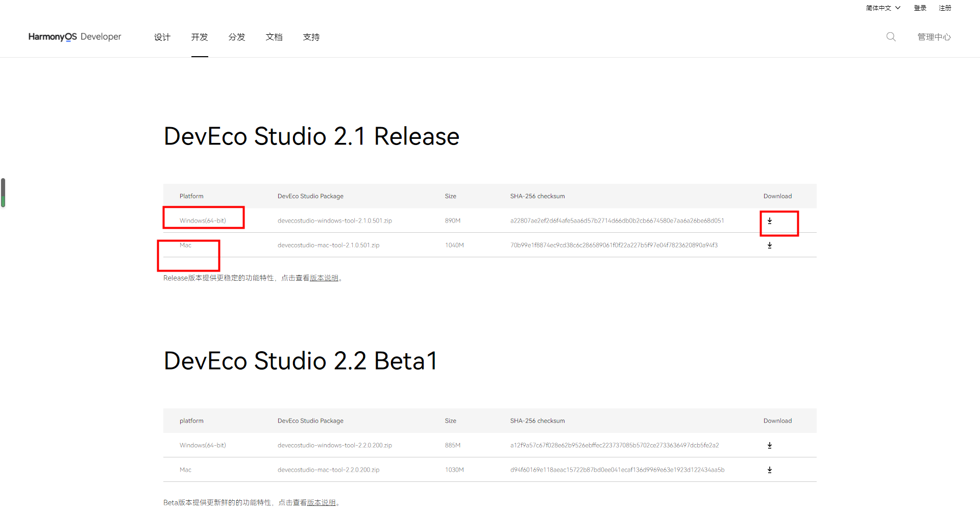Download the Windows 2.1.0.501 package
Viewport: 980px width, 511px height.
click(x=770, y=221)
